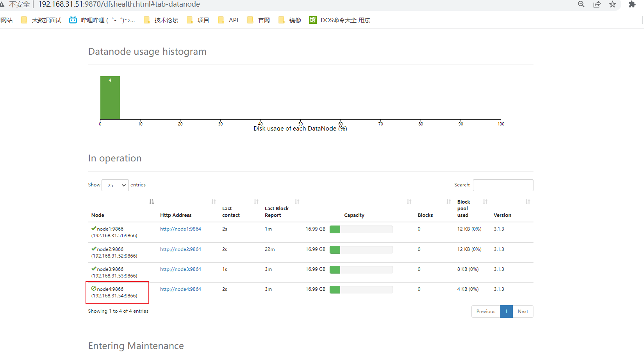This screenshot has height=358, width=644.
Task: Sort table by Http Address icon
Action: [214, 202]
